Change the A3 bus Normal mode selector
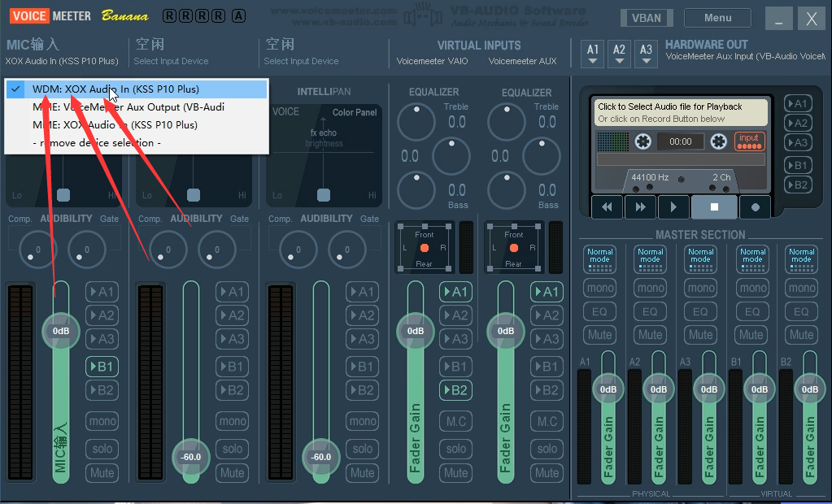 (x=700, y=259)
